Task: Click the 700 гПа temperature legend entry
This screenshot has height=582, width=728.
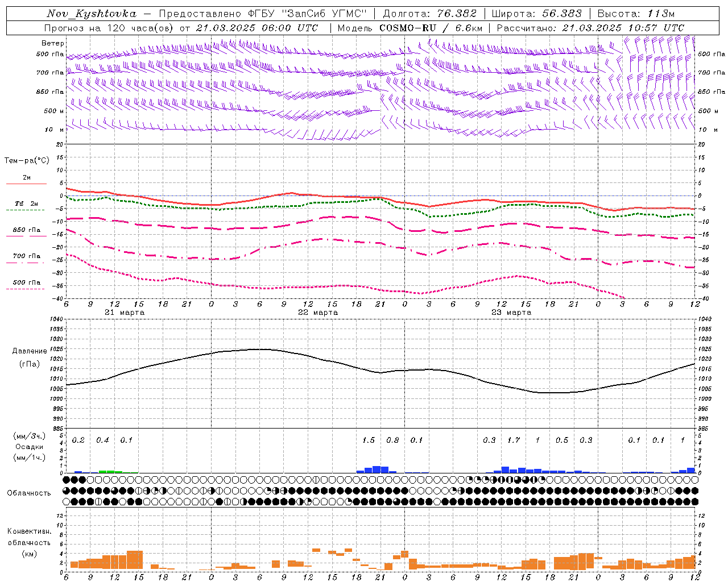Action: tap(27, 256)
